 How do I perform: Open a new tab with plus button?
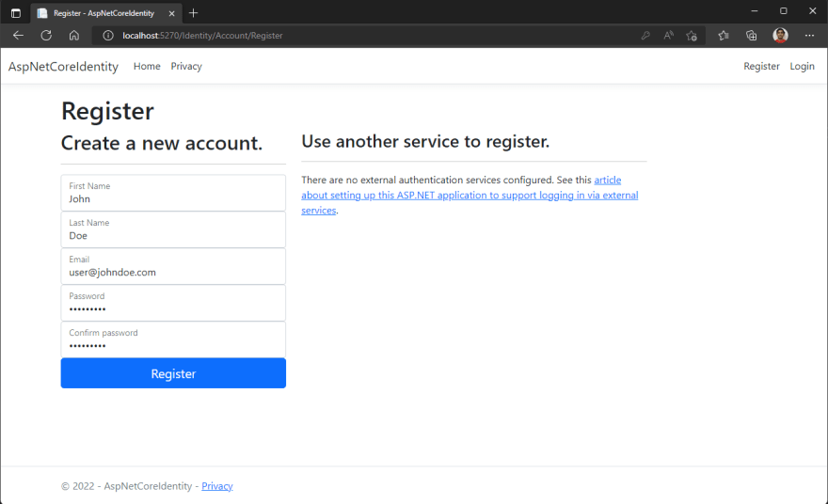193,13
